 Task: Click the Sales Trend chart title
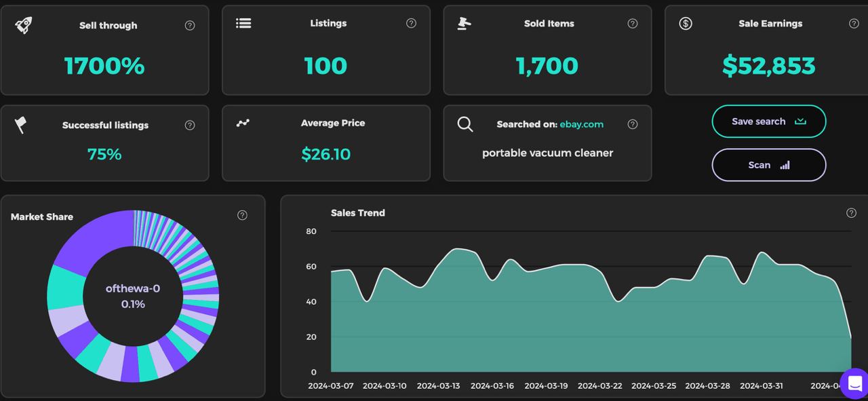tap(358, 212)
